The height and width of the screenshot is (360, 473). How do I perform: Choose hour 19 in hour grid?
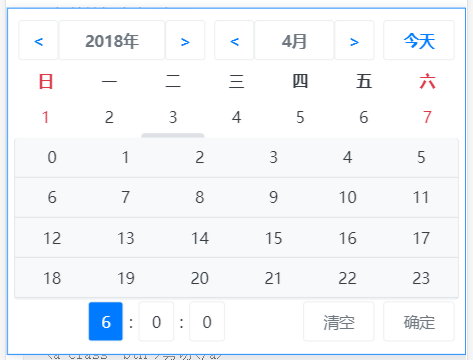(126, 278)
